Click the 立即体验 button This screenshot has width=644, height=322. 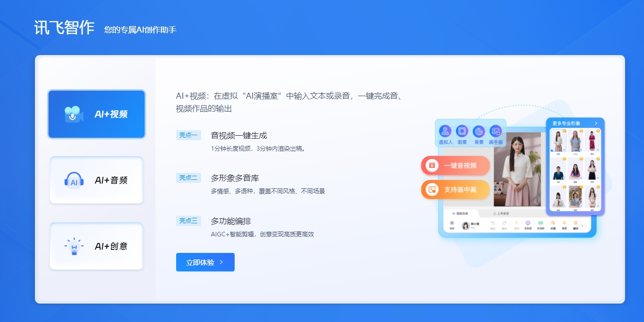tap(205, 262)
